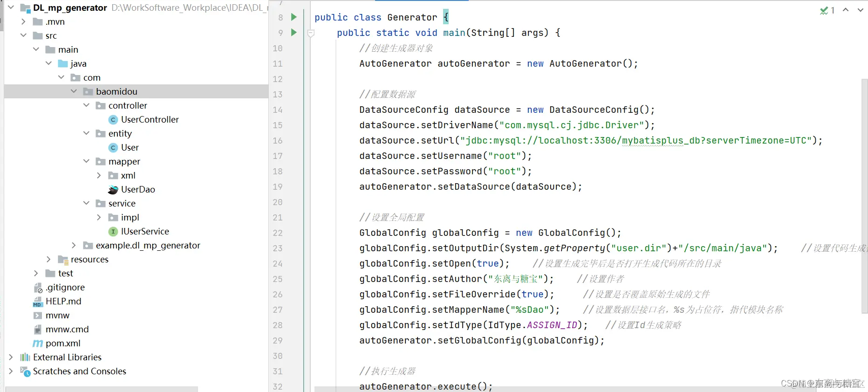Click the IUserService interface icon
The height and width of the screenshot is (392, 868).
click(x=113, y=232)
